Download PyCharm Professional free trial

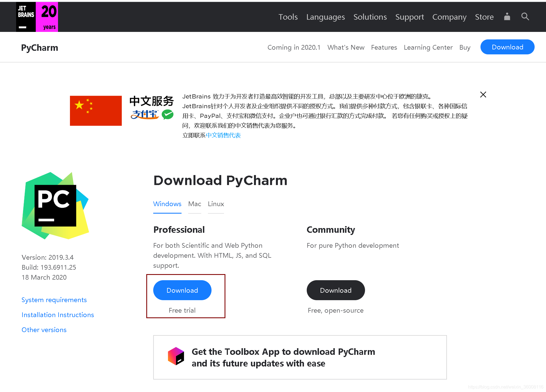182,290
